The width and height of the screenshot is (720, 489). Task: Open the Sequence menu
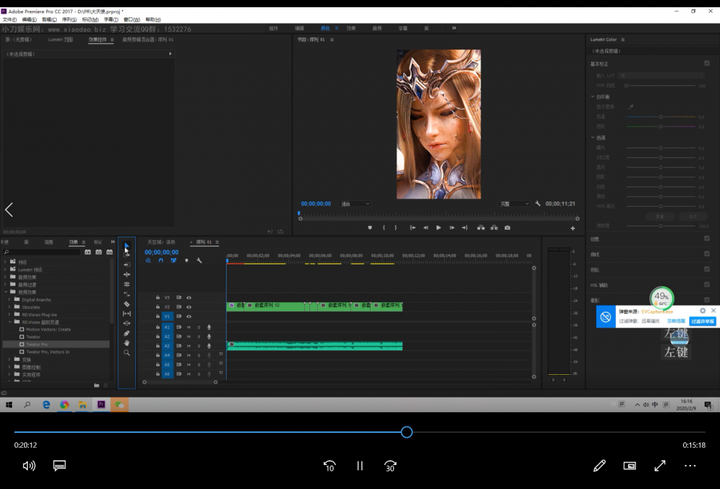coord(69,19)
